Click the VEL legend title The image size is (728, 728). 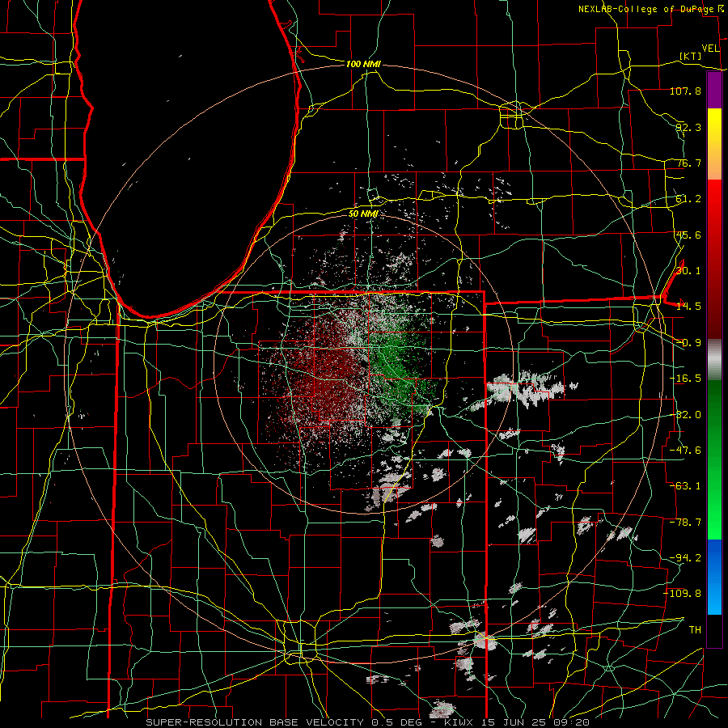[710, 49]
